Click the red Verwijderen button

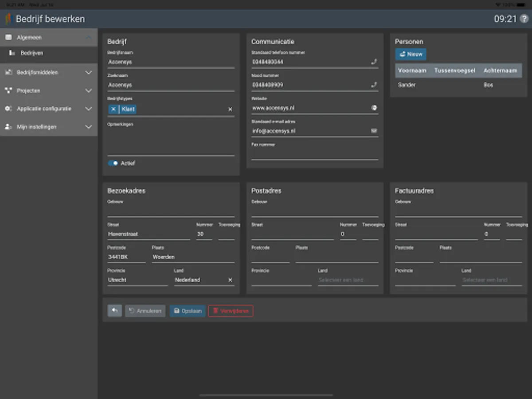pos(231,311)
